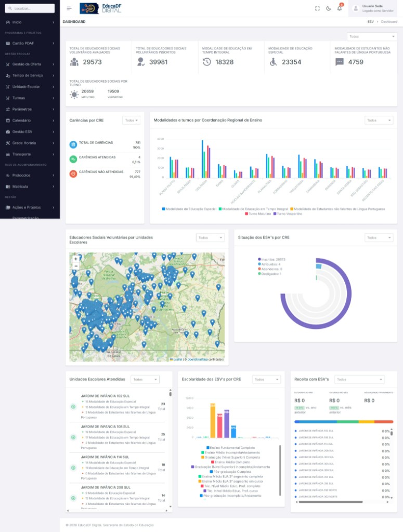Screen dimensions: 403x532
Task: Expand Jardim de Infância 102 Sul plus icon
Action: tap(73, 406)
